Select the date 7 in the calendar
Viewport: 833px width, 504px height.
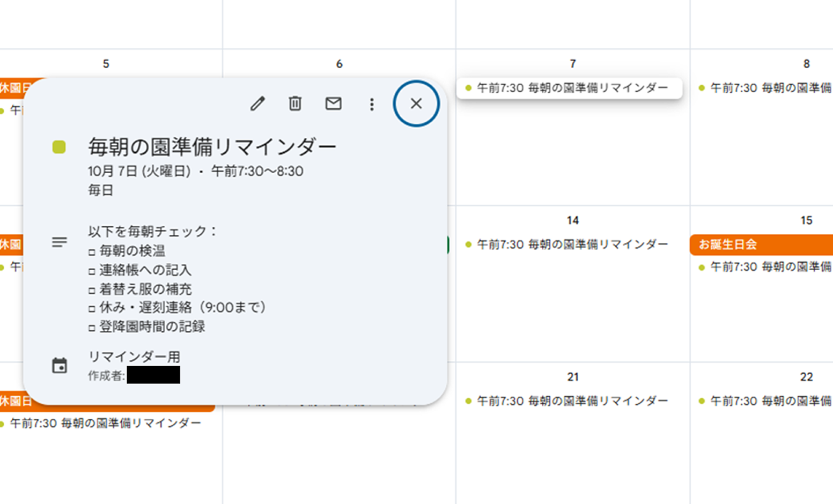click(x=572, y=63)
